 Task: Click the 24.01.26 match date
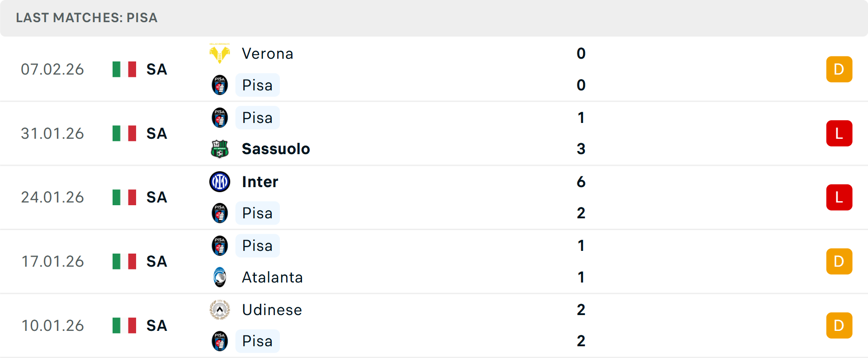52,198
